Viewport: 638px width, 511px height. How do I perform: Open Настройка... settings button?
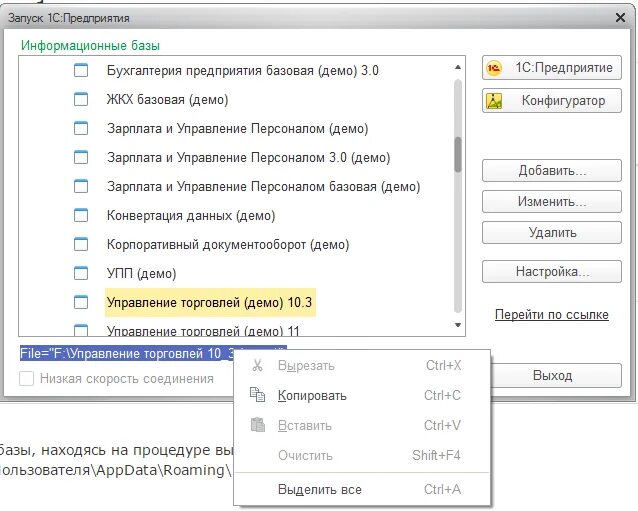click(552, 271)
